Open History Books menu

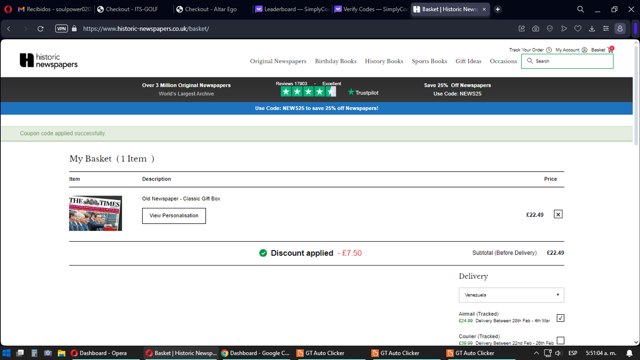(384, 61)
